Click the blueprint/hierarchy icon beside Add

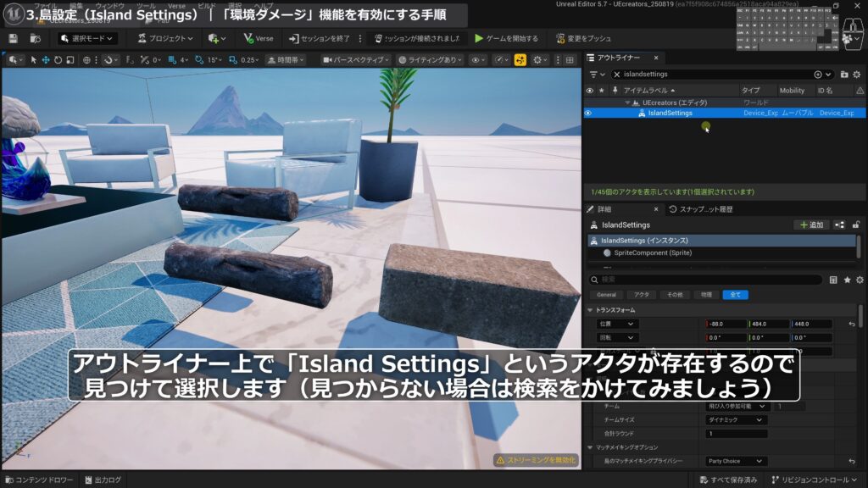840,225
